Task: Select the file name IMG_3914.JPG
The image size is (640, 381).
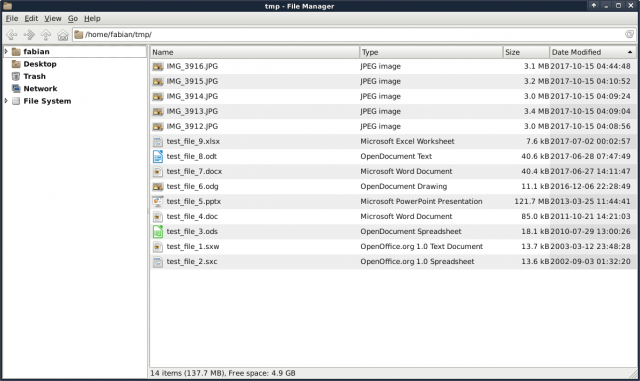Action: (x=192, y=96)
